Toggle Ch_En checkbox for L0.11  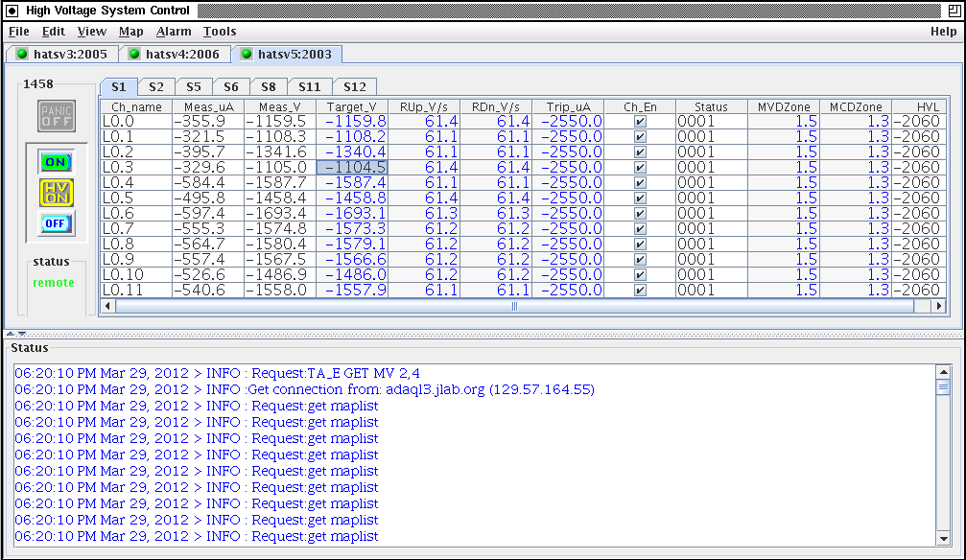click(x=640, y=291)
